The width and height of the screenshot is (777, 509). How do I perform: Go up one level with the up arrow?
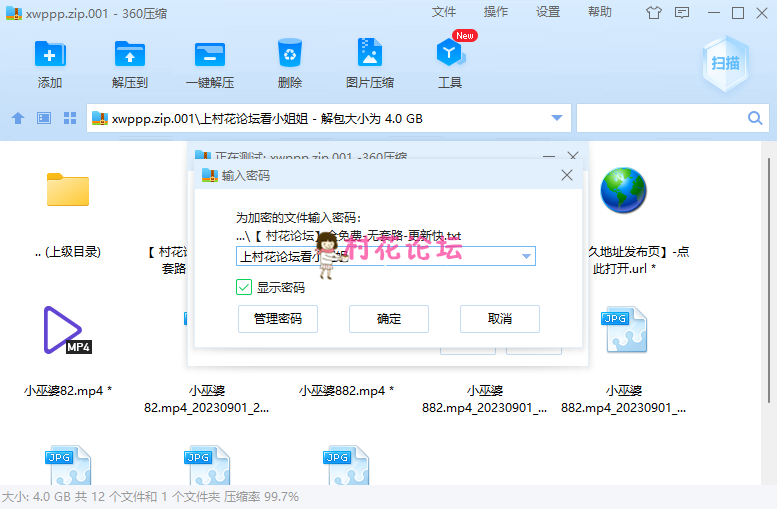(x=18, y=118)
